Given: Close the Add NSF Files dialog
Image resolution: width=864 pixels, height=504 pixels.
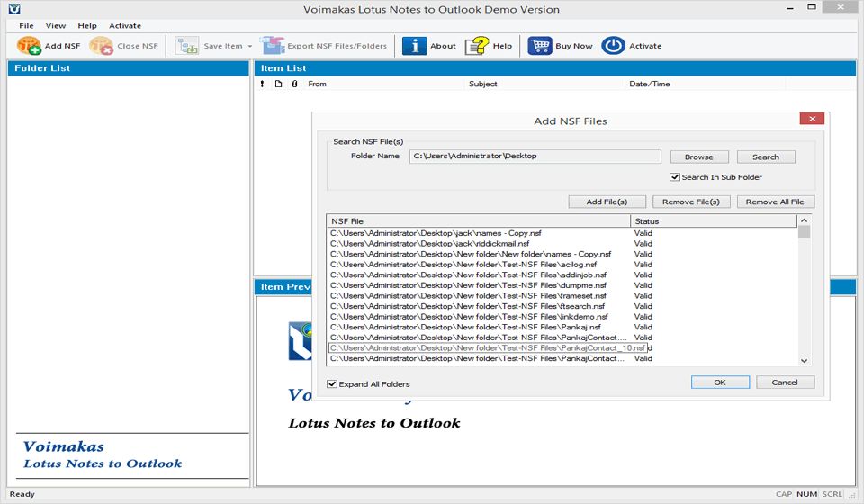Looking at the screenshot, I should tap(812, 119).
